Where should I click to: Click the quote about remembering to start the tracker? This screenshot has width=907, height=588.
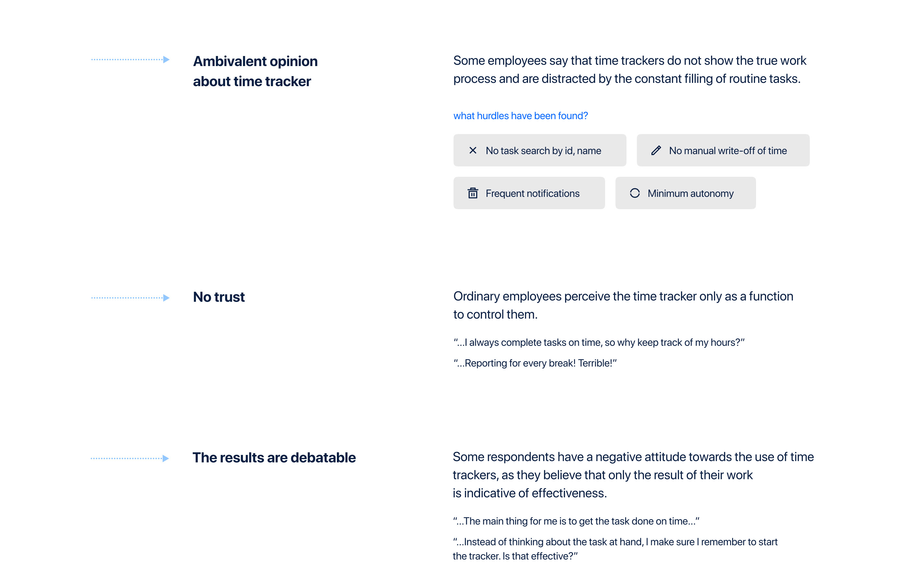pyautogui.click(x=615, y=549)
